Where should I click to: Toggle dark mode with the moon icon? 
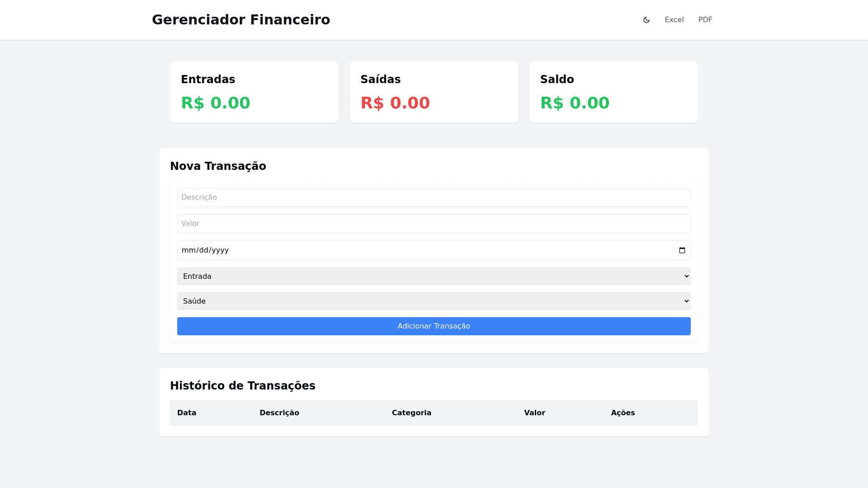coord(646,20)
